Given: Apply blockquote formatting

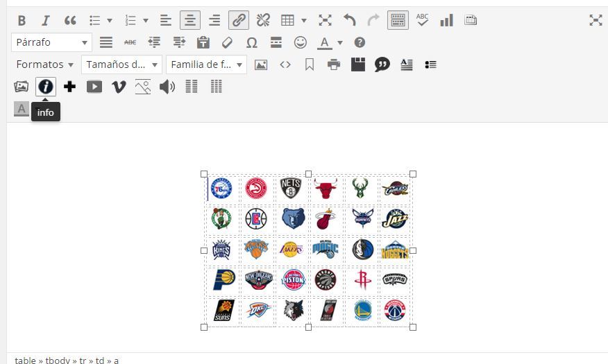Looking at the screenshot, I should click(x=70, y=20).
